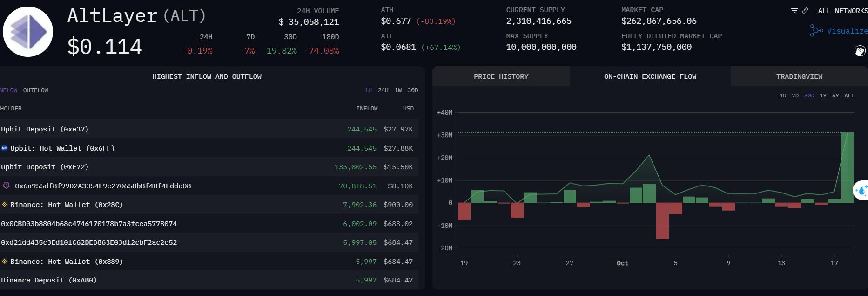The width and height of the screenshot is (868, 296).
Task: Copy link using the chain icon
Action: point(805,10)
